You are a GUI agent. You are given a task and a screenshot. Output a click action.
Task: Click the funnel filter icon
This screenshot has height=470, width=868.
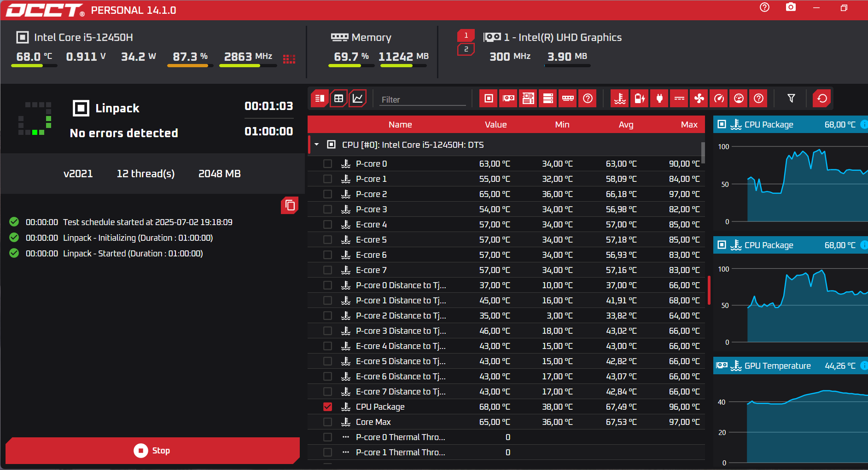tap(791, 99)
